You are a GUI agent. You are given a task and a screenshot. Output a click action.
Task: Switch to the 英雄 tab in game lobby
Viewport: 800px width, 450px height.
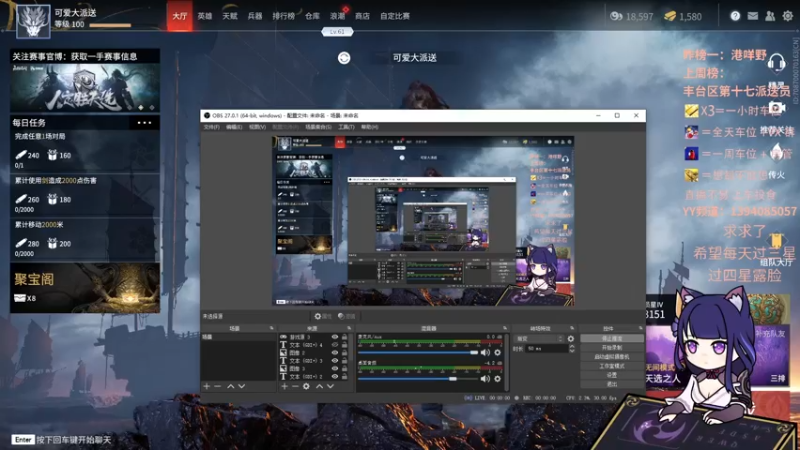205,16
